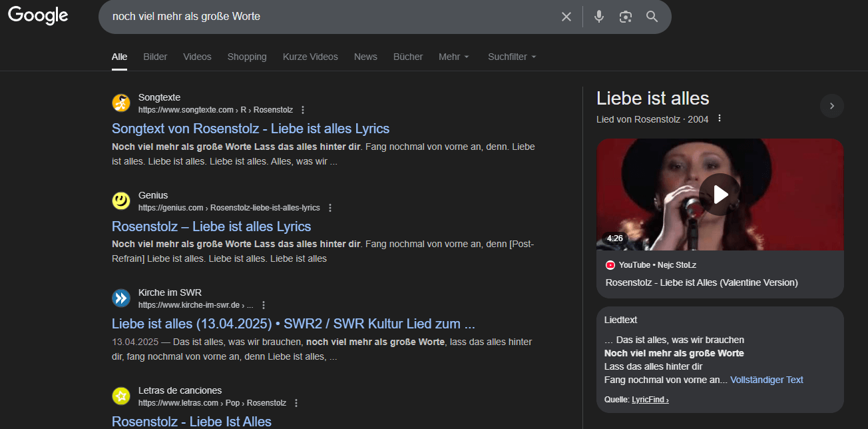This screenshot has width=868, height=429.
Task: Click into the search input field
Action: pos(333,17)
